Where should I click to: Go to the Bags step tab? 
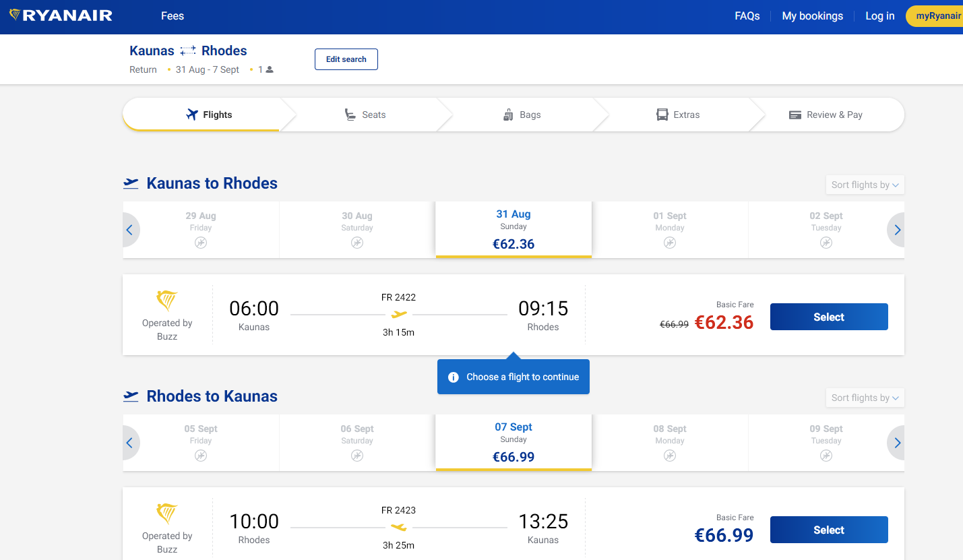[x=522, y=115]
